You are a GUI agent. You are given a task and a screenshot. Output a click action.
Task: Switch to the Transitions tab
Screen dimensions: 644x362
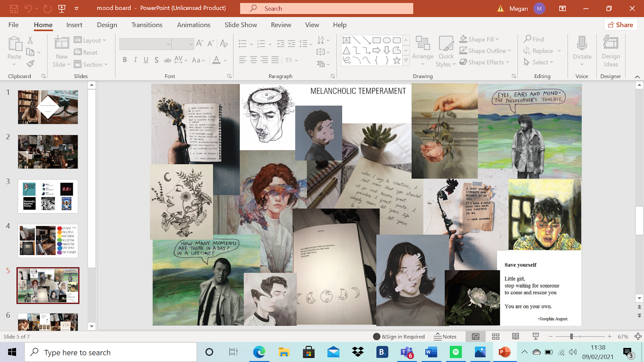coord(147,25)
